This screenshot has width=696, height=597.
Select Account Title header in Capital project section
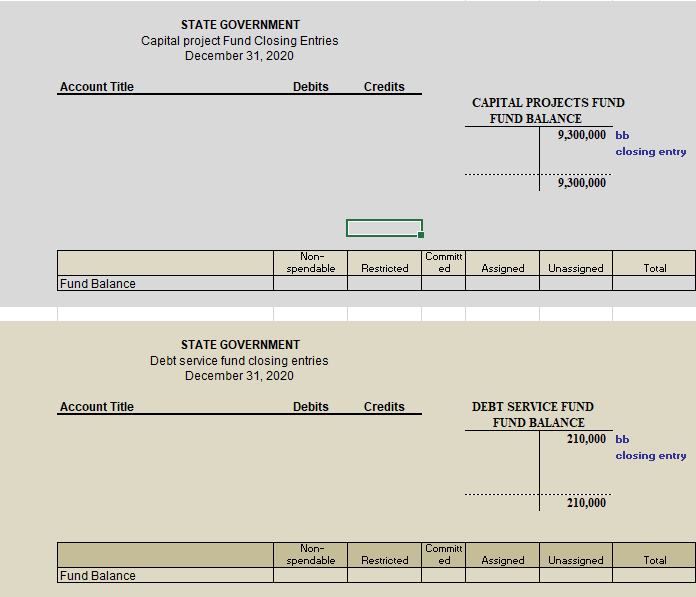click(97, 87)
